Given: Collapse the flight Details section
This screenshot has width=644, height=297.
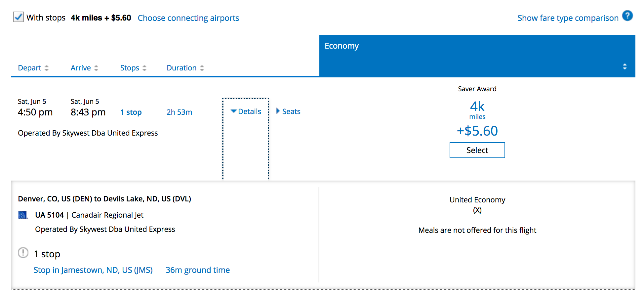Looking at the screenshot, I should (x=246, y=112).
